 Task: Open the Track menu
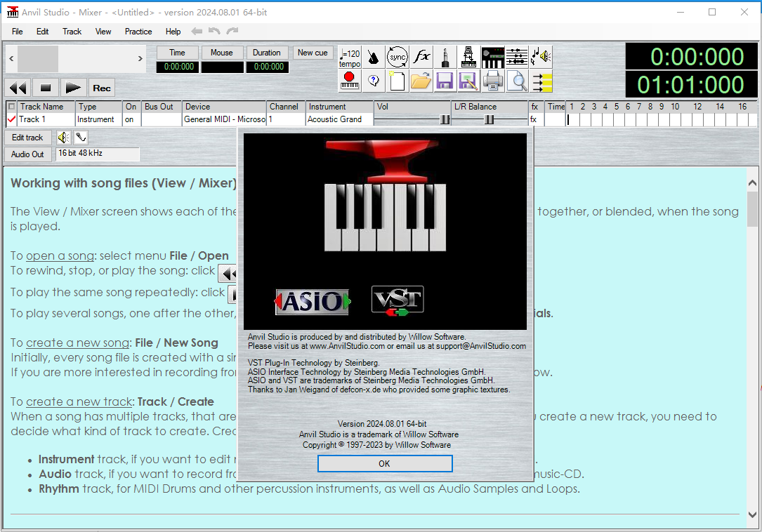(x=72, y=32)
